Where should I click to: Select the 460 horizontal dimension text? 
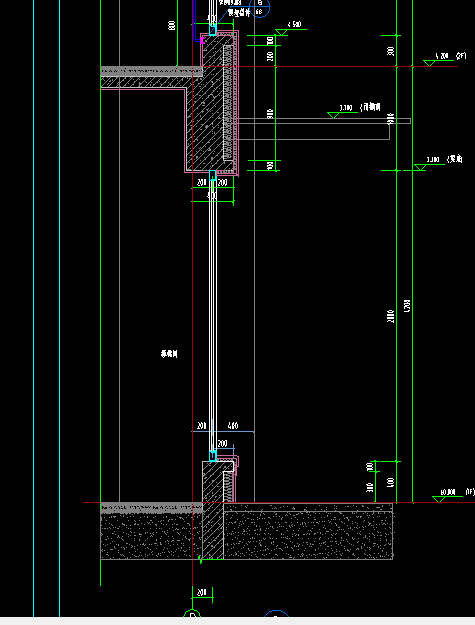[233, 426]
